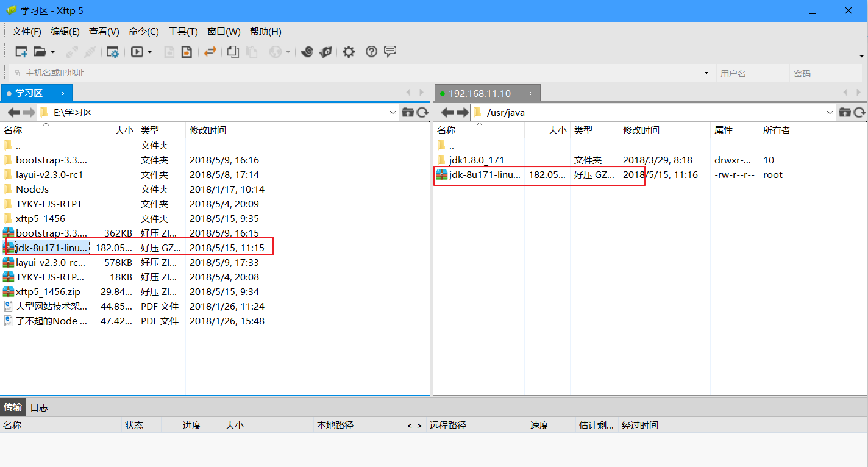
Task: Open the 文件(F) menu
Action: (x=27, y=32)
